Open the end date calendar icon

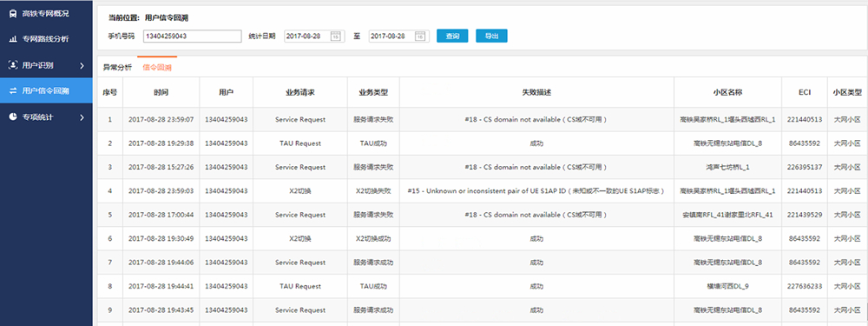click(x=420, y=36)
